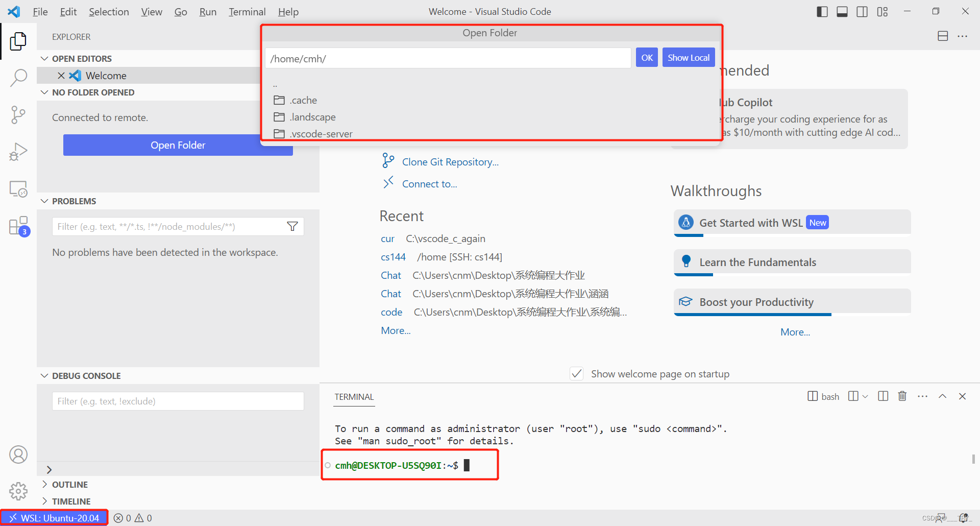The width and height of the screenshot is (980, 526).
Task: Open launch profile dropdown arrow in terminal
Action: [865, 396]
